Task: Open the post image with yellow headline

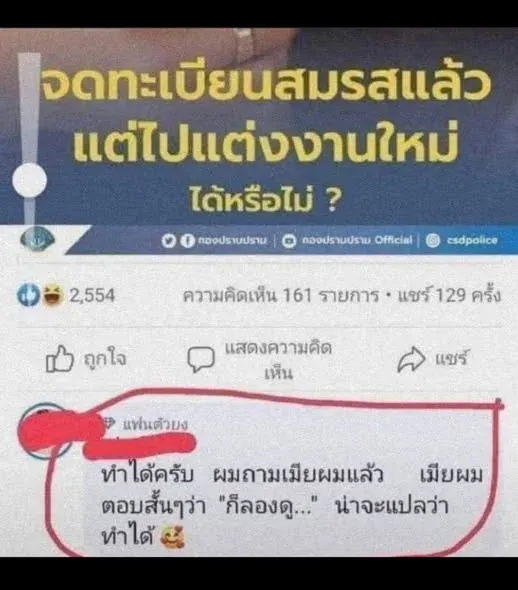Action: tap(259, 141)
